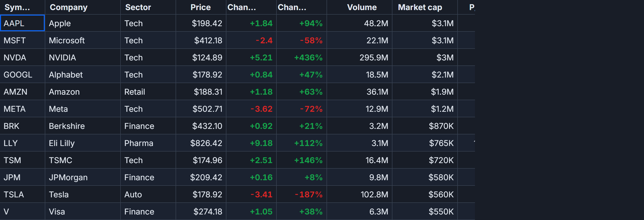Sort by the Volume column header
The image size is (644, 220).
click(x=359, y=7)
